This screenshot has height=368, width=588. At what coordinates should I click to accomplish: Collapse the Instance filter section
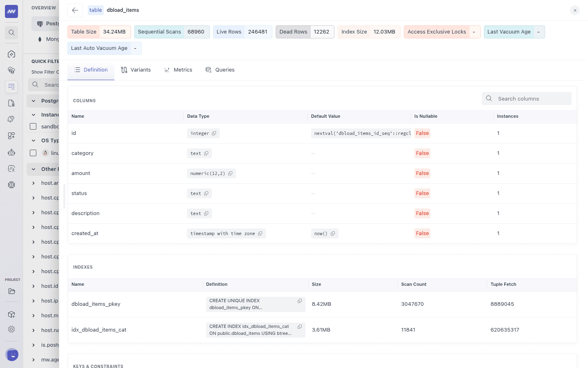pos(33,115)
